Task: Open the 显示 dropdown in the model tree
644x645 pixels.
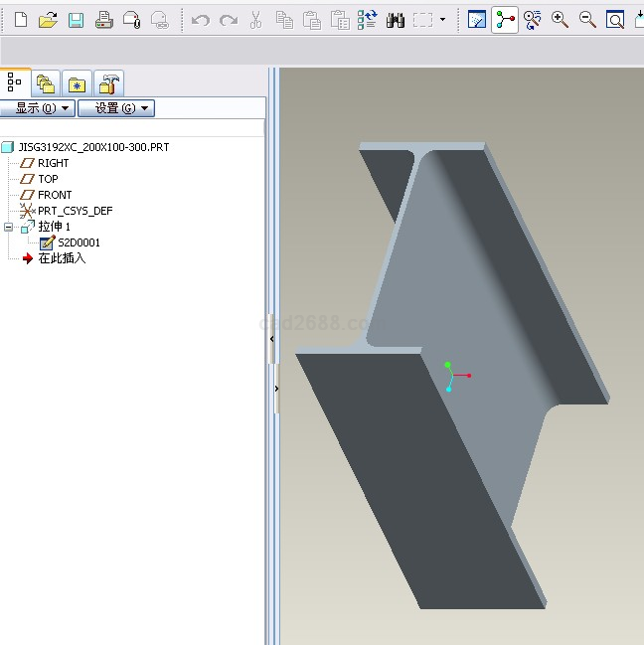Action: coord(38,108)
